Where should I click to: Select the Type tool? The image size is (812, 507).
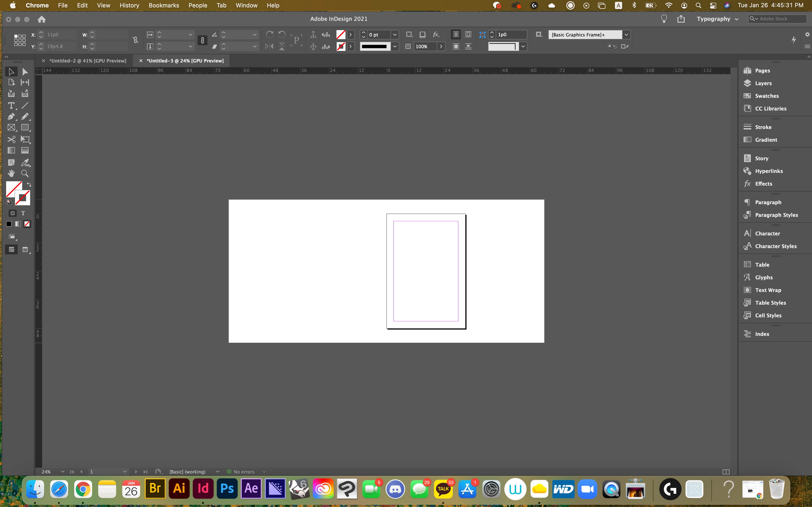point(11,106)
